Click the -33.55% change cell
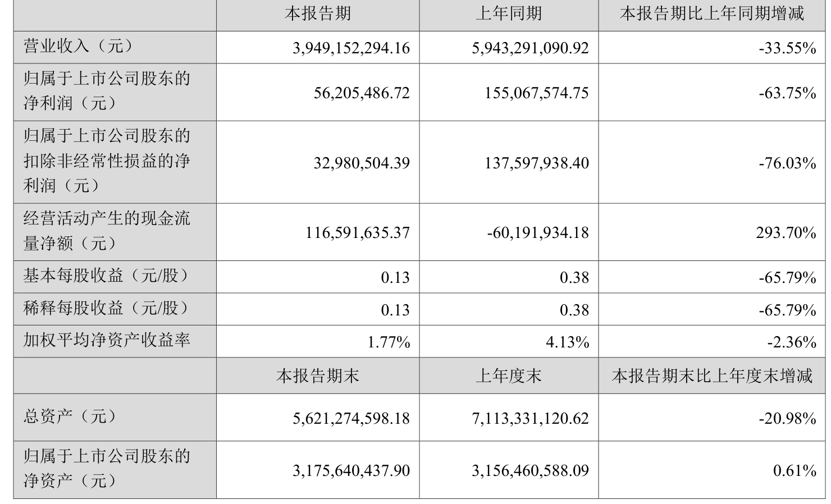Viewport: 831px width, 504px height. coord(787,48)
